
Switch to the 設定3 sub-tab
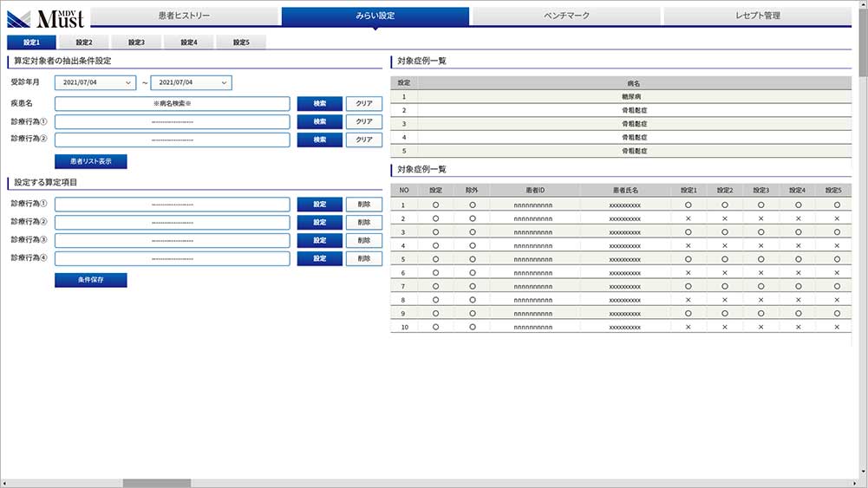pos(136,42)
